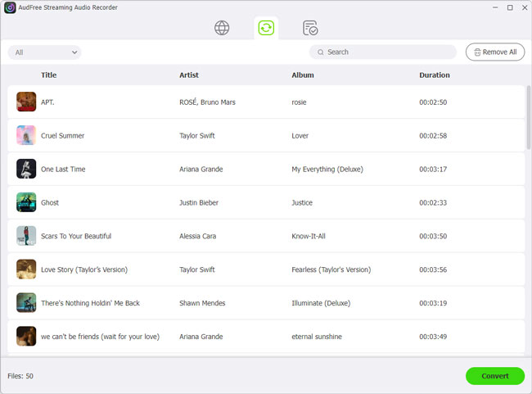Open the All filter dropdown
Screen dimensions: 532x394
[x=44, y=52]
